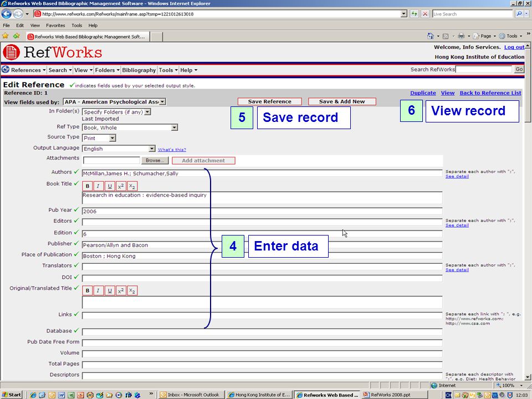Click the See detail link for Authors
This screenshot has height=399, width=532.
coord(457,176)
